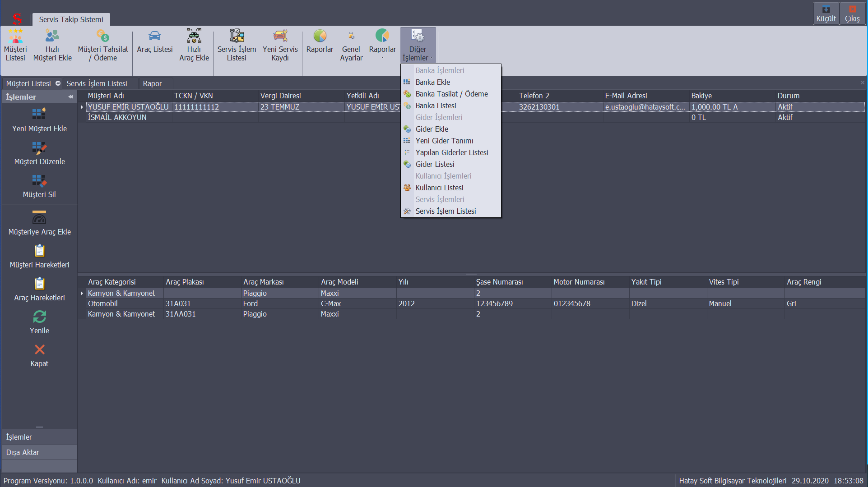Choose Yapılan Giderler Listesi menu item

click(451, 152)
